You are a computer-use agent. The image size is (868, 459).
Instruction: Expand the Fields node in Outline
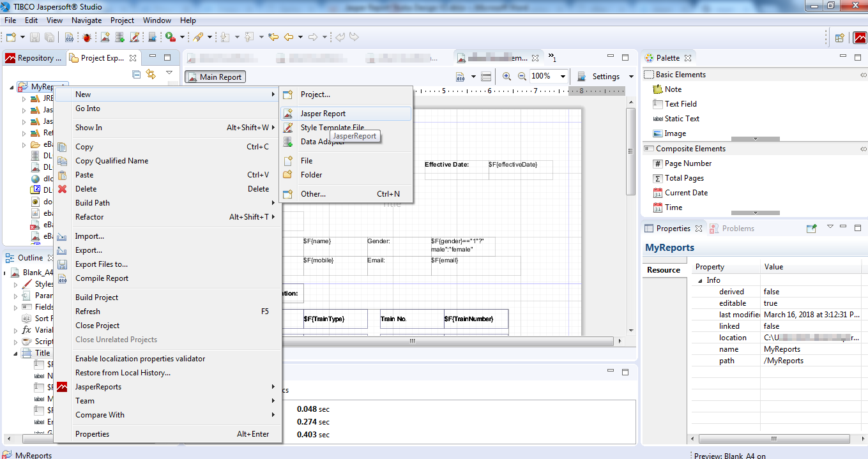point(16,307)
